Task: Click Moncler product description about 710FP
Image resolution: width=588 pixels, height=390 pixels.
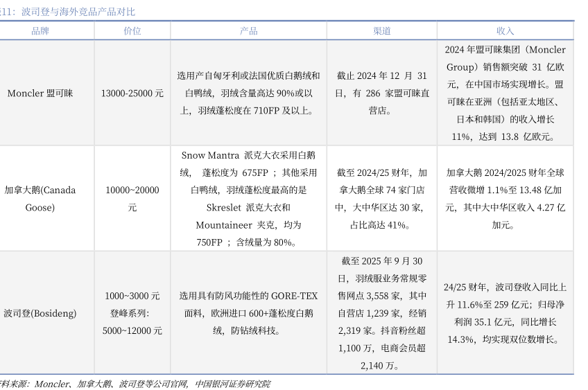Action: click(x=248, y=93)
